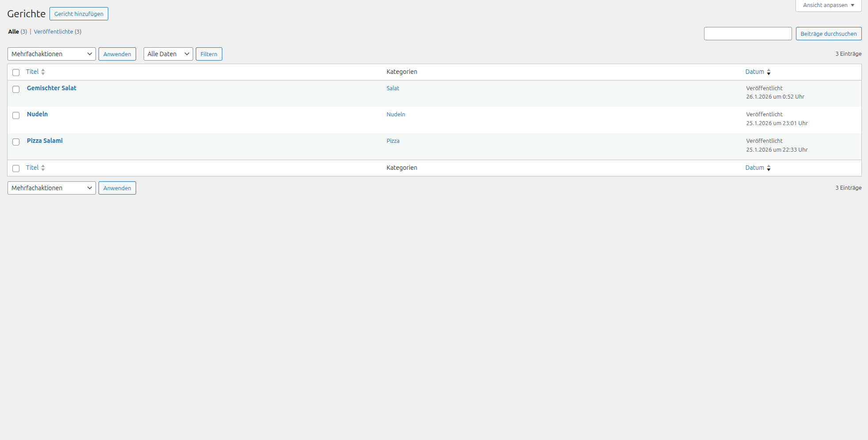Viewport: 868px width, 440px height.
Task: Switch to the Veröffentlichte filter view
Action: pos(53,32)
